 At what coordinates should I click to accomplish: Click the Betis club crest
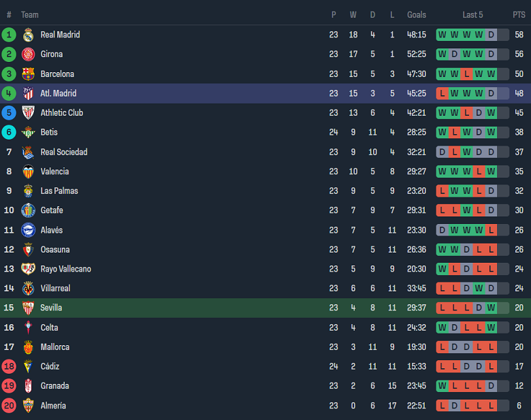pyautogui.click(x=28, y=133)
